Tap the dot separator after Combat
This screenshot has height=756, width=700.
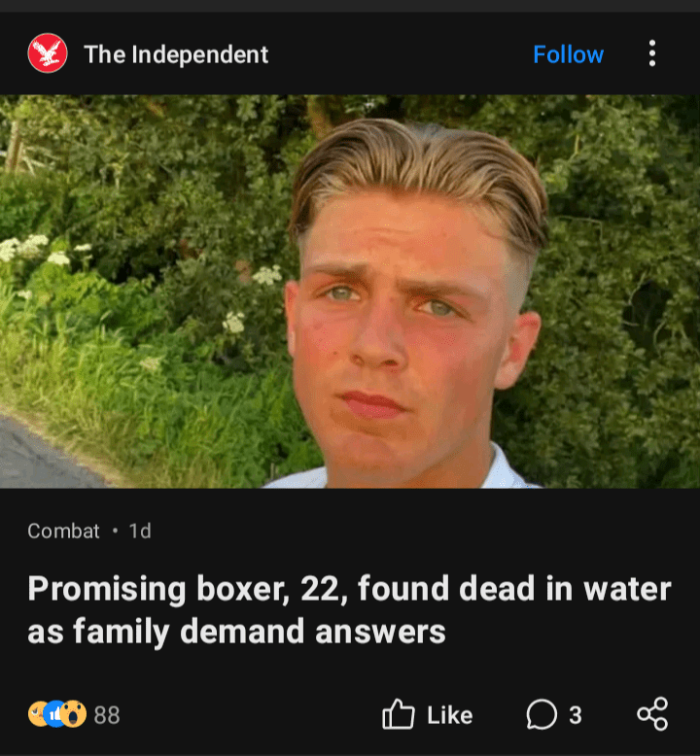tap(115, 531)
